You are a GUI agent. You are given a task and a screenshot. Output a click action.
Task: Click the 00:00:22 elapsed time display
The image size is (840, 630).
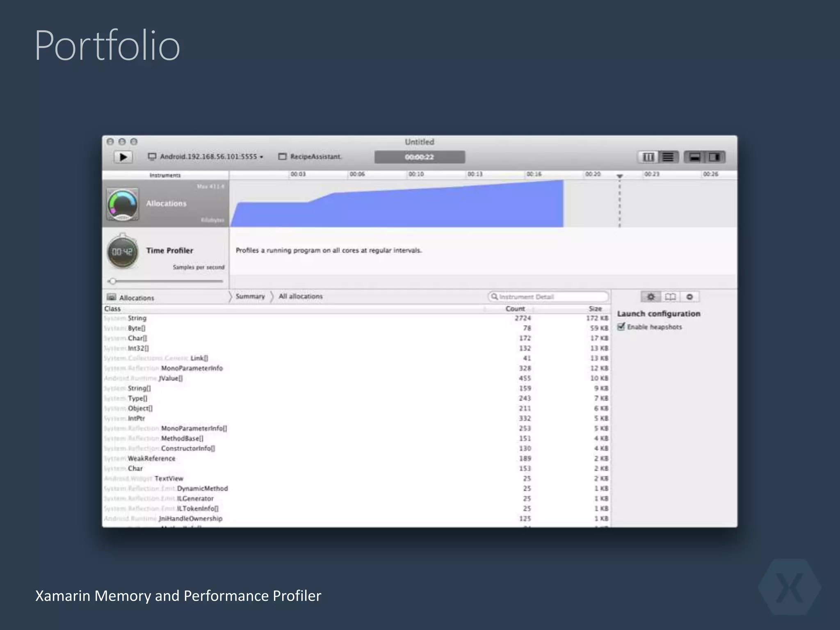tap(420, 157)
